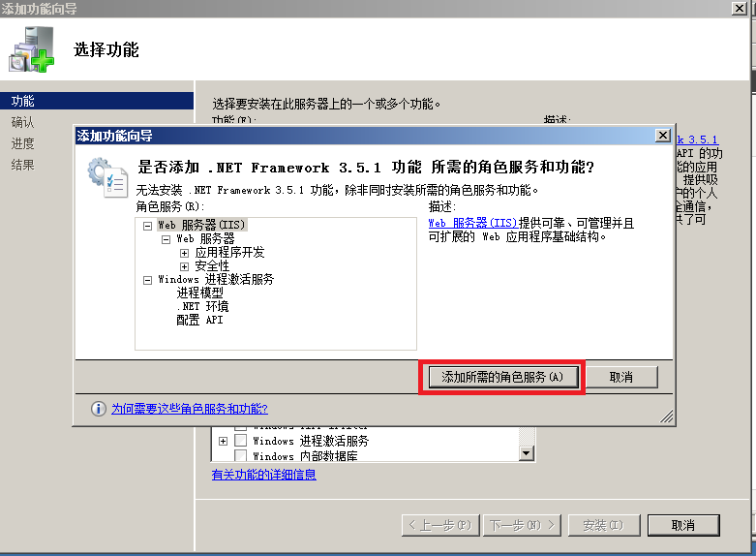Check the Windows 进程激活服务 checkbox
This screenshot has height=556, width=756.
pyautogui.click(x=240, y=441)
